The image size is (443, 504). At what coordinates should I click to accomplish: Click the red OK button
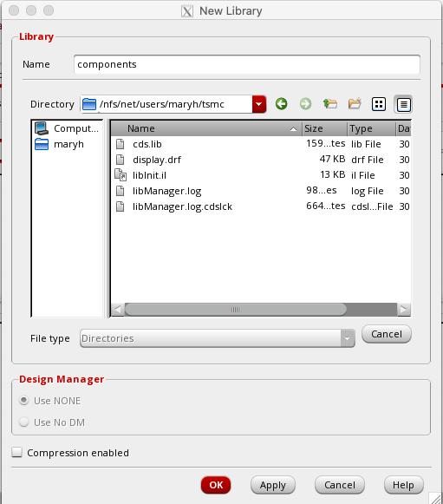pyautogui.click(x=216, y=485)
